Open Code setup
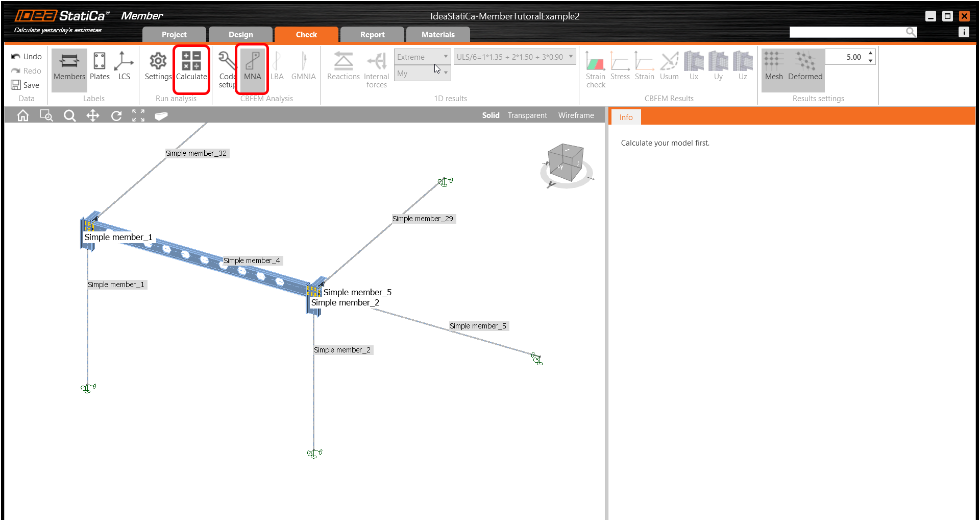The height and width of the screenshot is (520, 980). click(227, 70)
